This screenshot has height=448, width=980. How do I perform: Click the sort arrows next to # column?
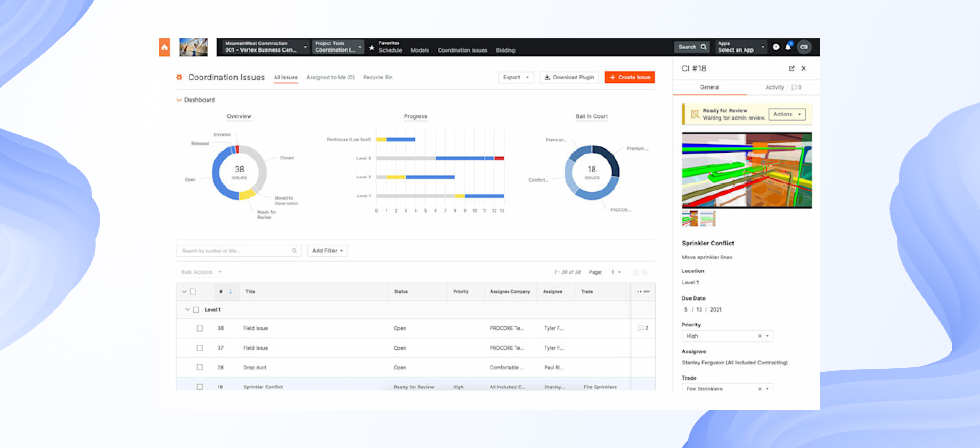[230, 291]
